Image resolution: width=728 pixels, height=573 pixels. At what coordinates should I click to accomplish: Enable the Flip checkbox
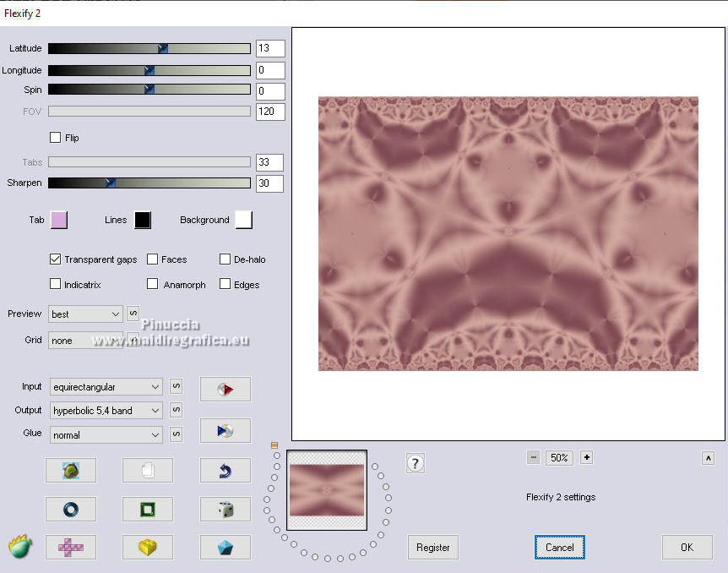pos(56,138)
